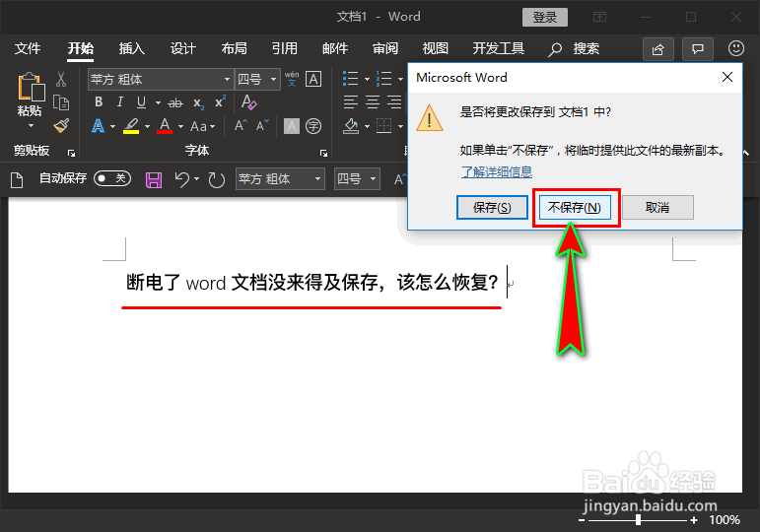Switch to the 开发工具 tab
Image resolution: width=760 pixels, height=532 pixels.
[498, 48]
